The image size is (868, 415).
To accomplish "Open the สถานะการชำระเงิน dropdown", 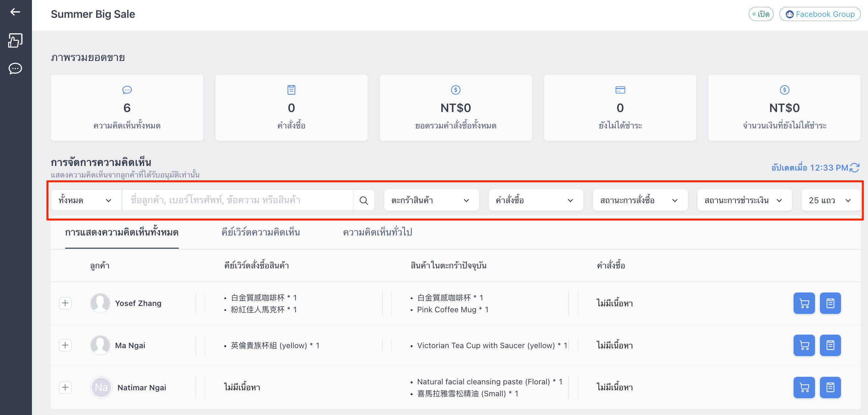I will tap(744, 200).
